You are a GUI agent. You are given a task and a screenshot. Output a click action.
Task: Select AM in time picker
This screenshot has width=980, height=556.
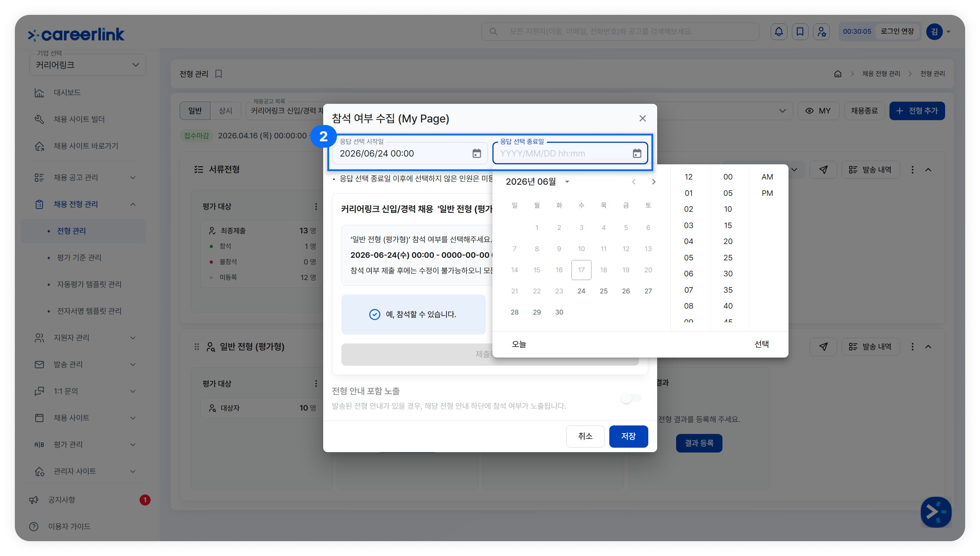(767, 177)
